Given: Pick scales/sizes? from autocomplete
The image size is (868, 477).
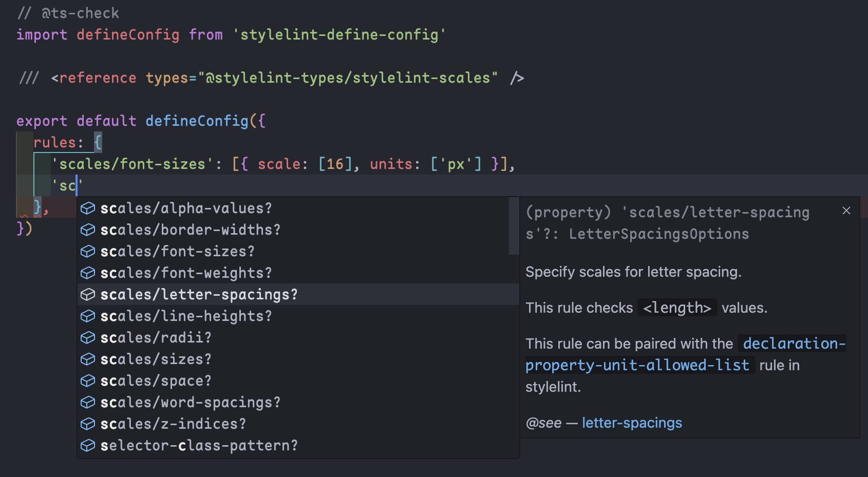Looking at the screenshot, I should (298, 359).
